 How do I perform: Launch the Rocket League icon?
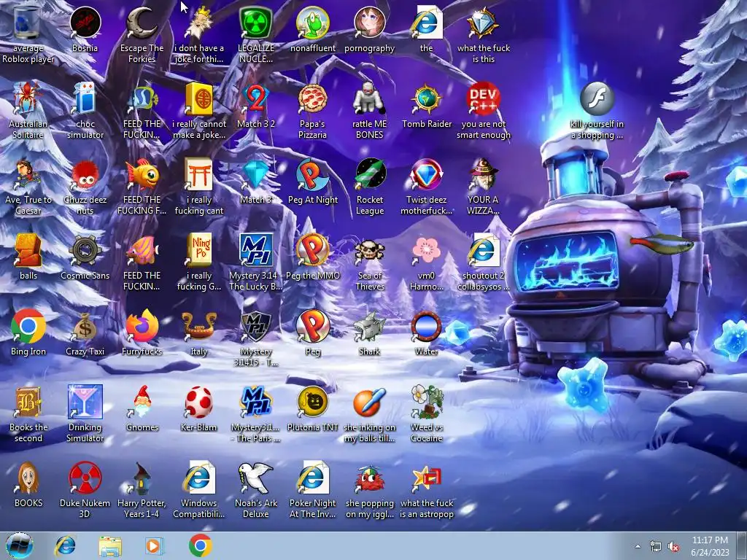369,174
